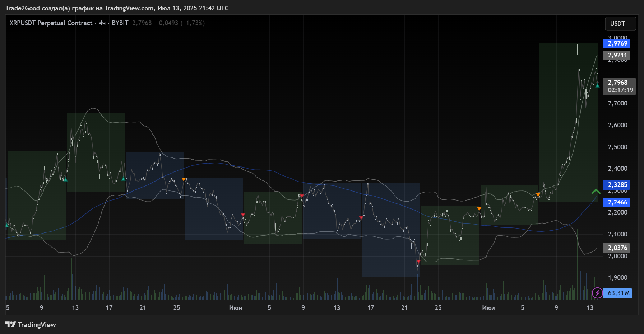644x334 pixels.
Task: Click the XRPUSDT Perpetual Contract symbol title
Action: coord(51,23)
